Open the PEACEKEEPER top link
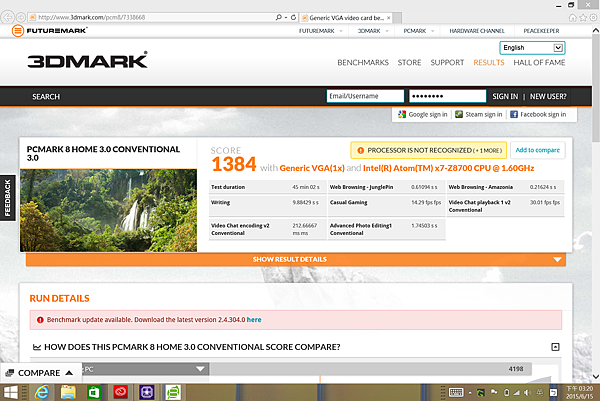600x401 pixels. coord(541,31)
